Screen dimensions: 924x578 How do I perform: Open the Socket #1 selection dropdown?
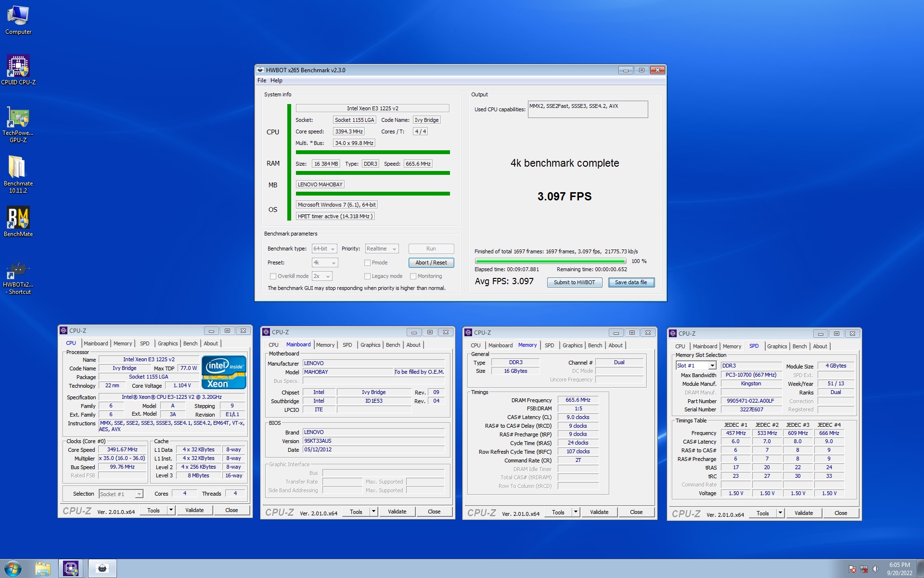[x=121, y=494]
